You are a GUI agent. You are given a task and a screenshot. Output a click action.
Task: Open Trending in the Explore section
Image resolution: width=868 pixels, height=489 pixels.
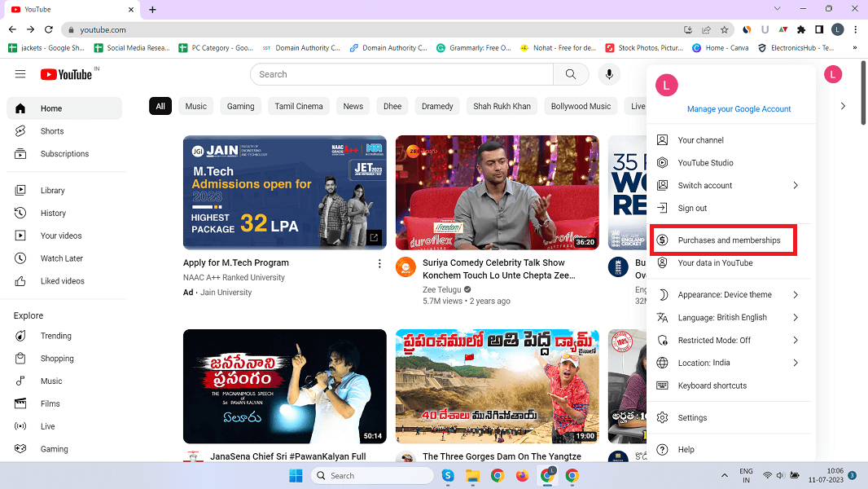55,336
